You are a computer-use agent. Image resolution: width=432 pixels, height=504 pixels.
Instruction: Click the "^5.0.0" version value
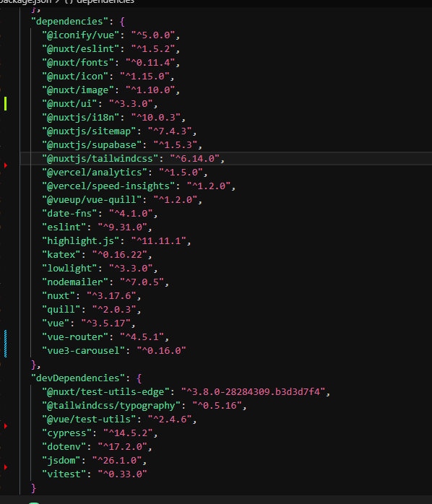[153, 35]
